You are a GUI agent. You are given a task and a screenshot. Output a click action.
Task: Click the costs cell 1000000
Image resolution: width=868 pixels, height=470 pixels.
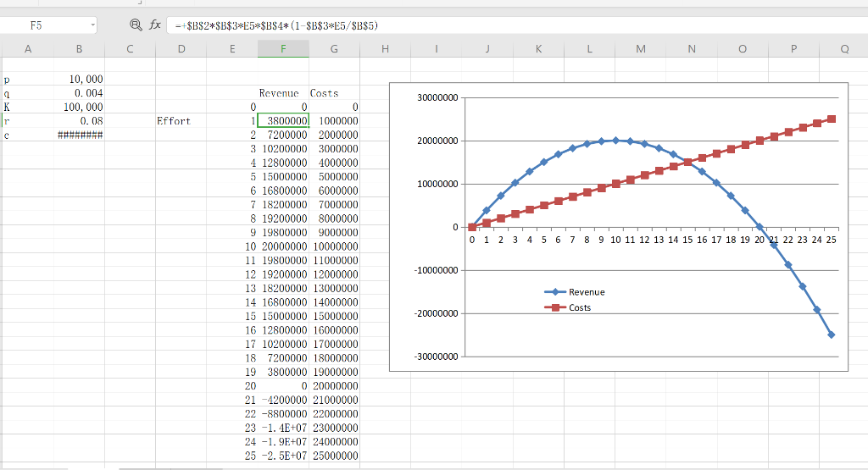pyautogui.click(x=334, y=120)
